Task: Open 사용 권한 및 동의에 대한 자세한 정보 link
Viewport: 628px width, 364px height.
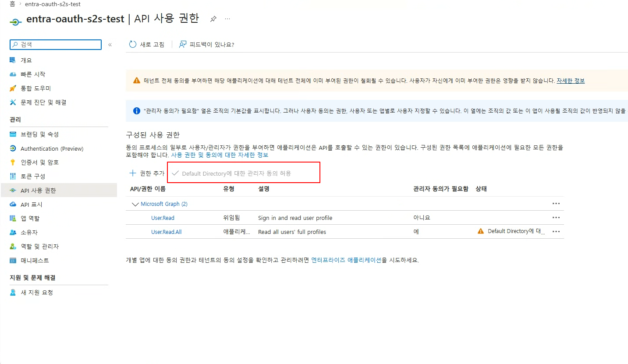Action: pyautogui.click(x=220, y=155)
